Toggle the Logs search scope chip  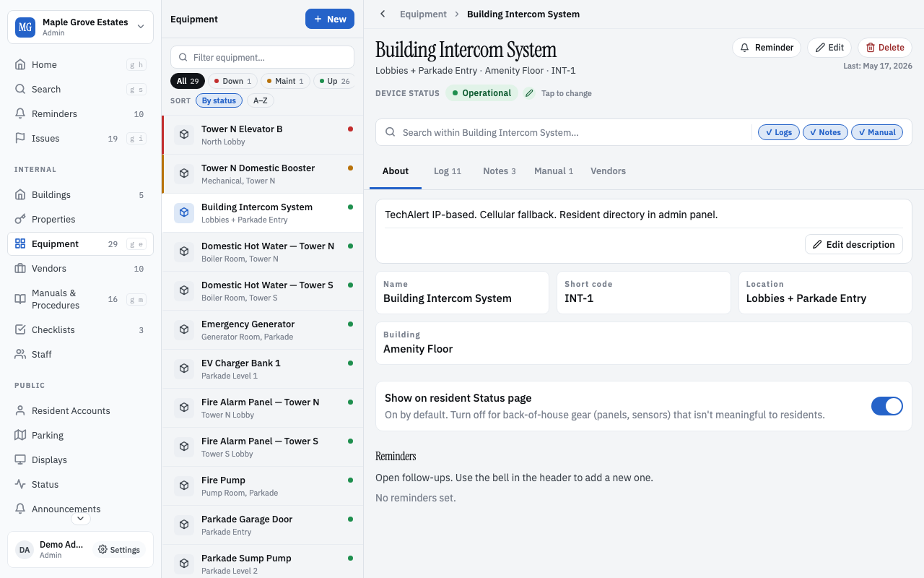pyautogui.click(x=779, y=132)
